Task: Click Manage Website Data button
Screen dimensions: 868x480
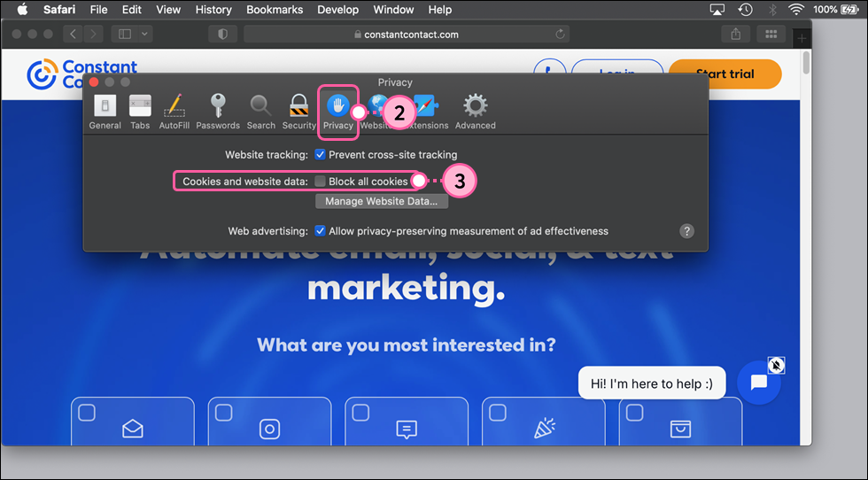Action: tap(382, 201)
